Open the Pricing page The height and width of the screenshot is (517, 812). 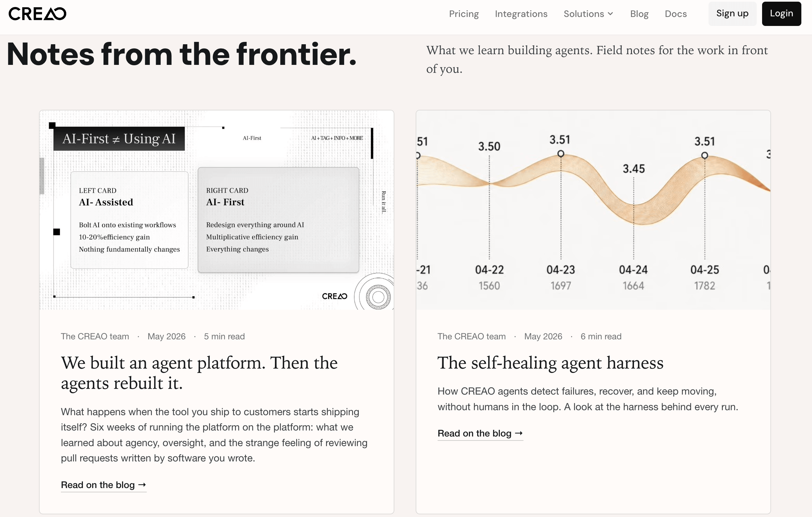(x=464, y=14)
